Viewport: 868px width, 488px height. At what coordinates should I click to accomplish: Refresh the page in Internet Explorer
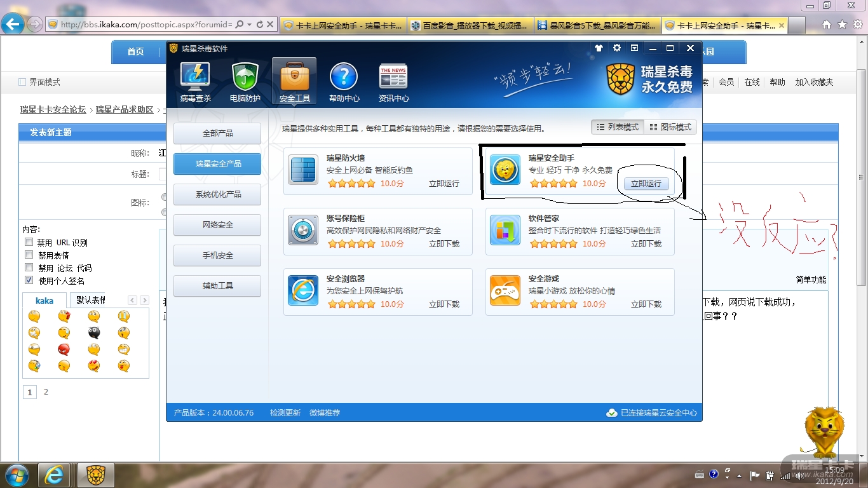coord(260,25)
